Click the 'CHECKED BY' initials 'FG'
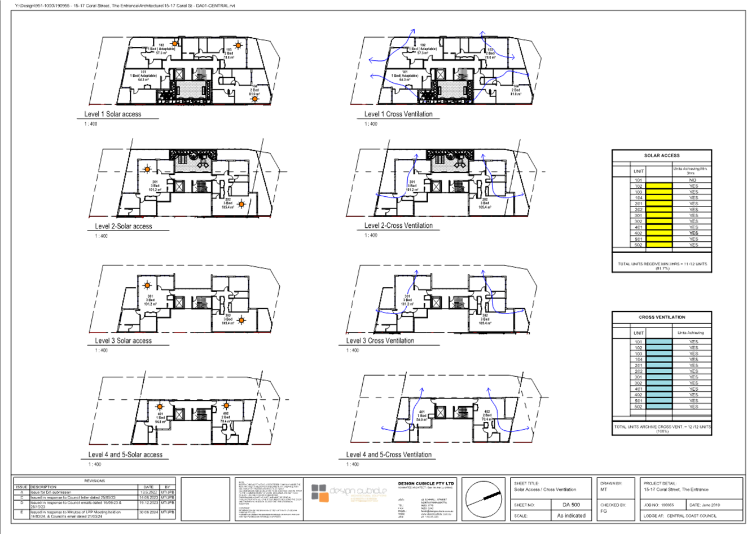Image resolution: width=756 pixels, height=534 pixels. coord(604,511)
